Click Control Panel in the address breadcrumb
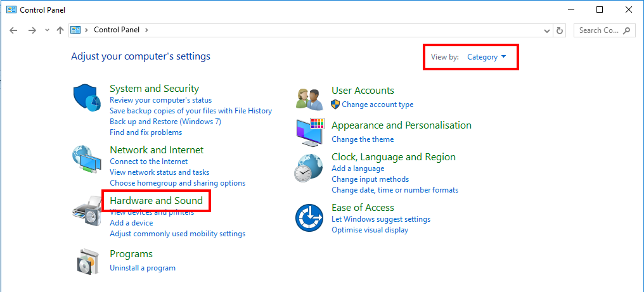Screen dimensions: 644x292 (117, 30)
